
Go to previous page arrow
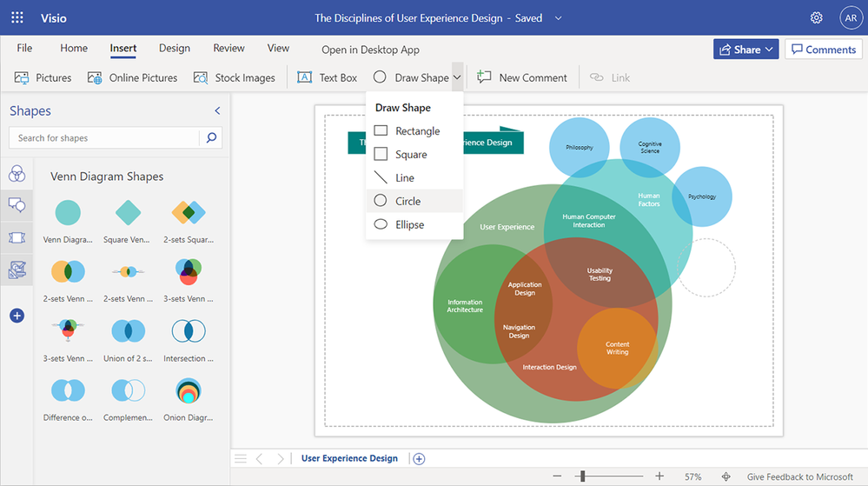tap(259, 458)
